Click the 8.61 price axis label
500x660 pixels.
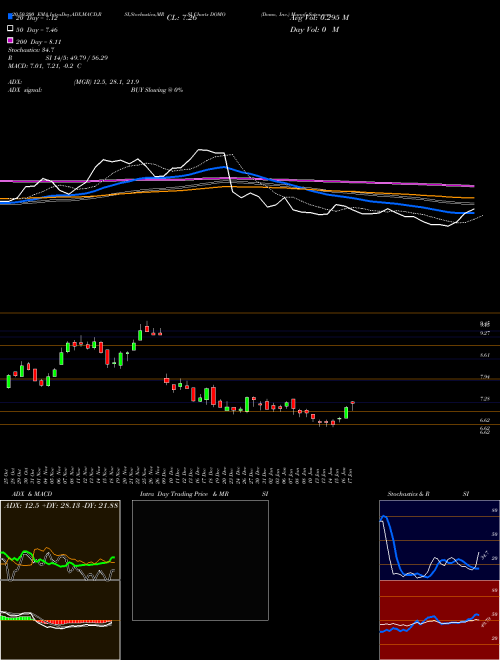pos(484,355)
